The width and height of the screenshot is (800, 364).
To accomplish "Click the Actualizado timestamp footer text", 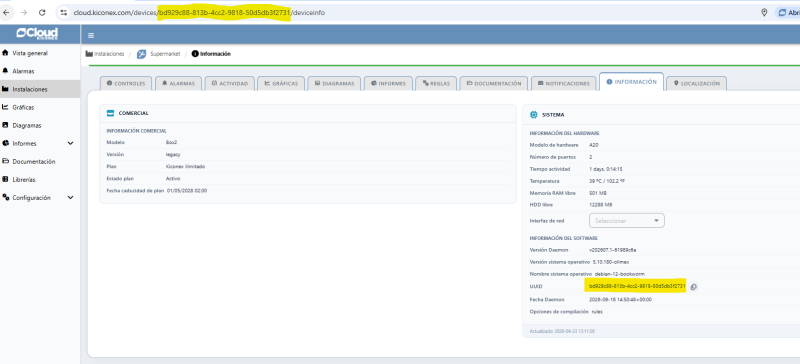I will (562, 331).
